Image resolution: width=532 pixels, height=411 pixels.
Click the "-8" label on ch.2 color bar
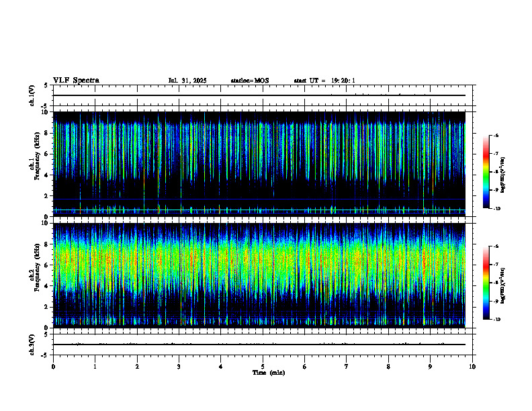pos(495,283)
